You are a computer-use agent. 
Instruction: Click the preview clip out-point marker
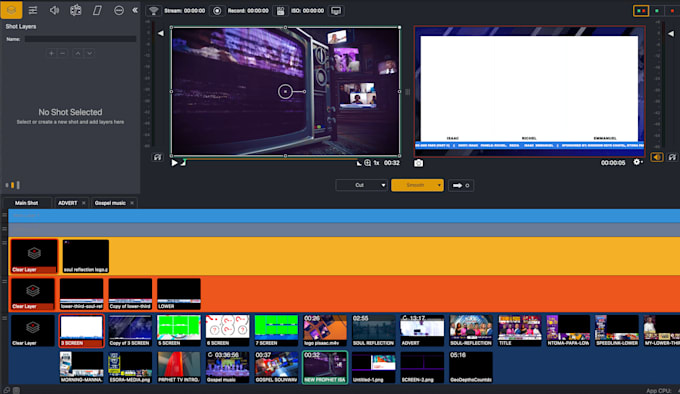359,163
